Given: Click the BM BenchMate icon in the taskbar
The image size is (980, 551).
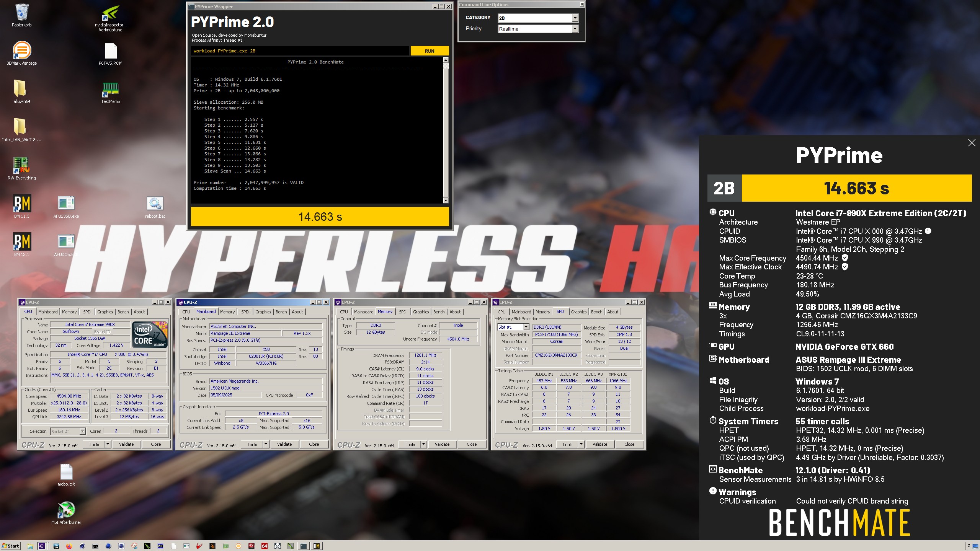Looking at the screenshot, I should click(x=316, y=546).
